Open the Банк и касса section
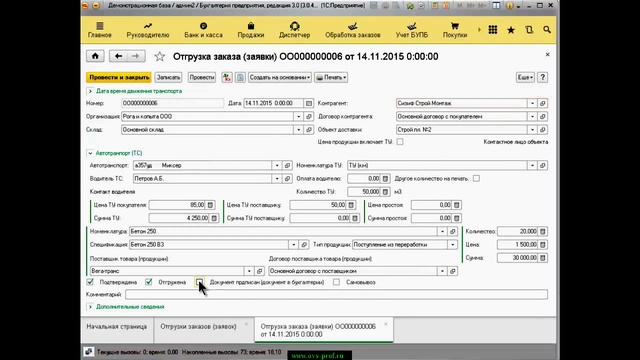 pos(203,30)
